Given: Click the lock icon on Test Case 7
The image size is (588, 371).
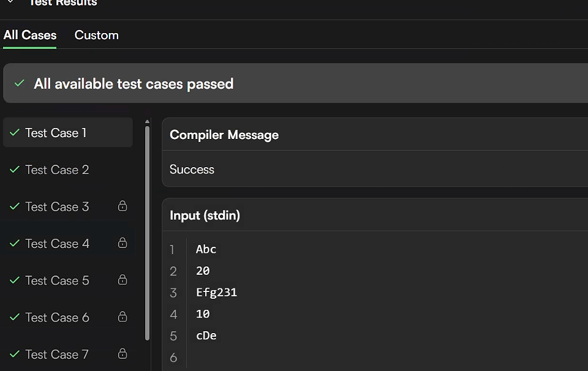Looking at the screenshot, I should (x=123, y=353).
